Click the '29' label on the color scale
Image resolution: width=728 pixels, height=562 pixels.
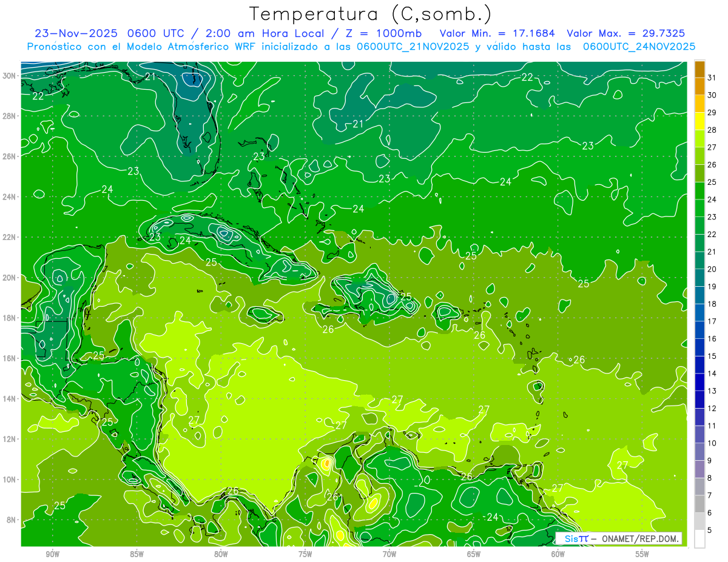(712, 112)
